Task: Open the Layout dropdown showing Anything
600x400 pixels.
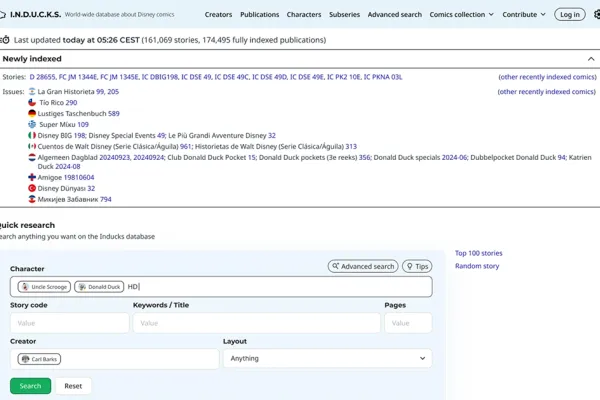Action: coord(328,359)
